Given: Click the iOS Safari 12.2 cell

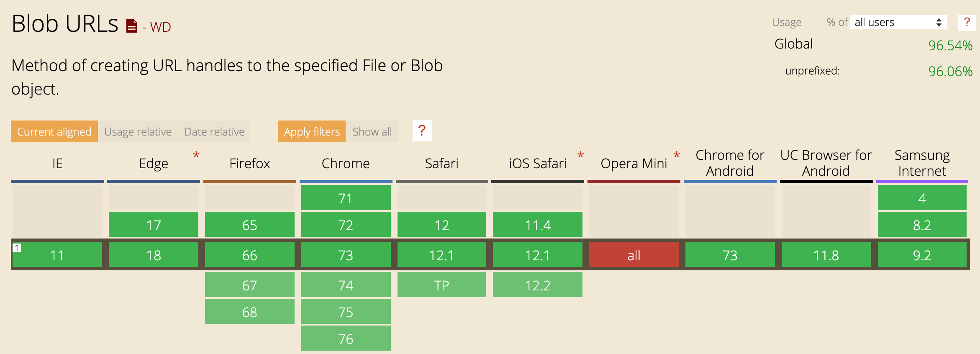Looking at the screenshot, I should click(538, 285).
